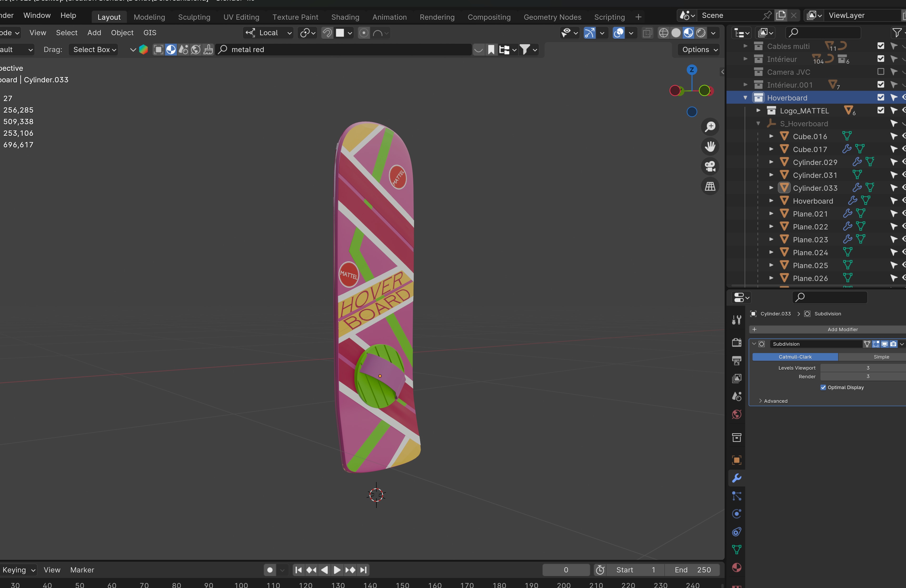Click the metal red asset search field
This screenshot has width=906, height=588.
[344, 49]
